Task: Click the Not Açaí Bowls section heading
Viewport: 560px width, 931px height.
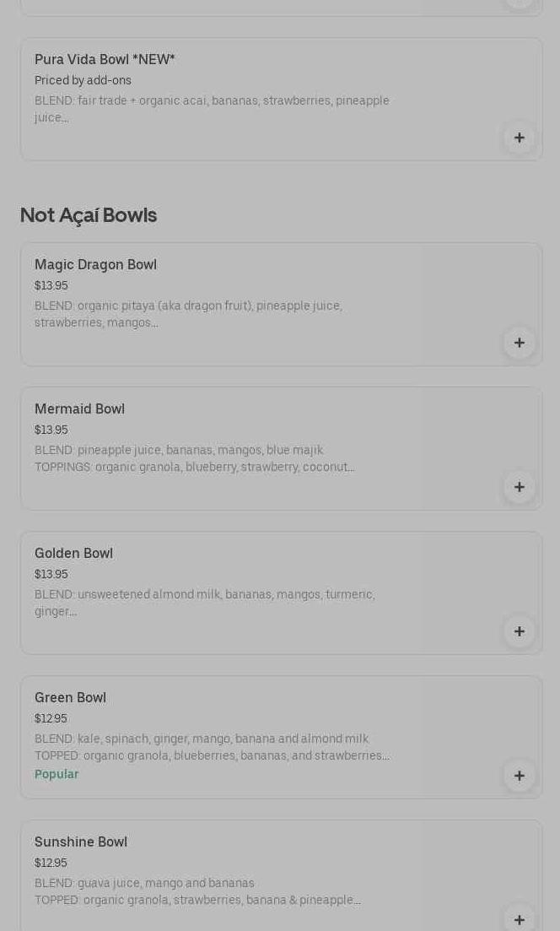Action: (89, 215)
